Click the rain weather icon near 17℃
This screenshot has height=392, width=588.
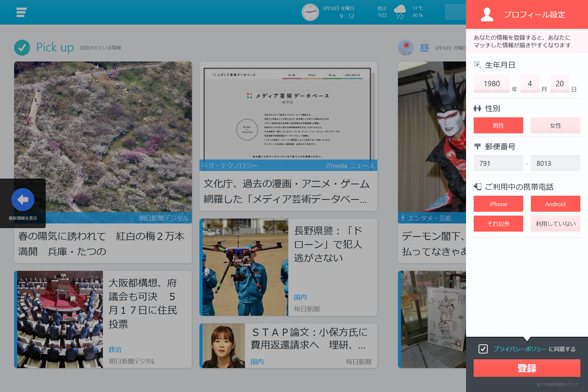coord(400,11)
